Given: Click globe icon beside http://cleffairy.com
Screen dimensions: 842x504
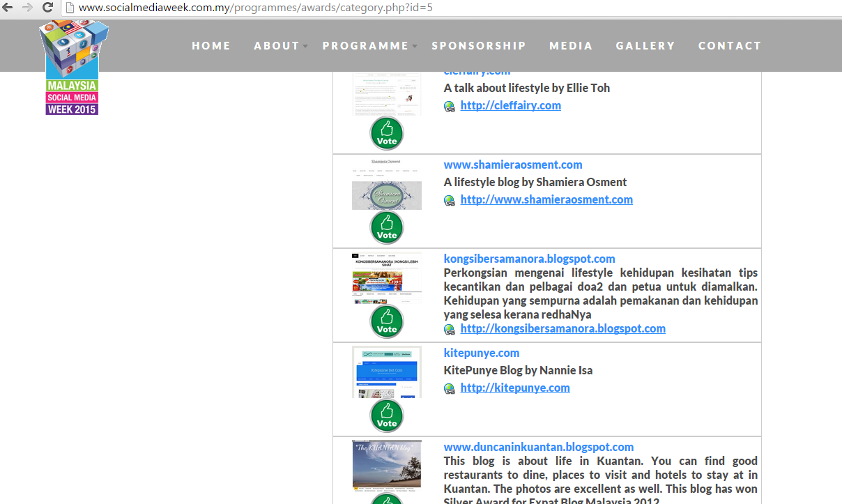Looking at the screenshot, I should 450,106.
